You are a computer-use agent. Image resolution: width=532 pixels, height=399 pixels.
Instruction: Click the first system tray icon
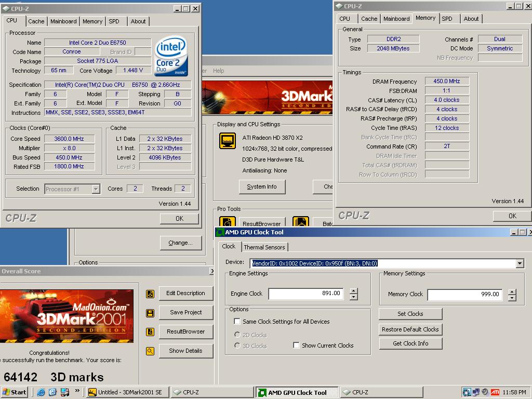[x=467, y=392]
